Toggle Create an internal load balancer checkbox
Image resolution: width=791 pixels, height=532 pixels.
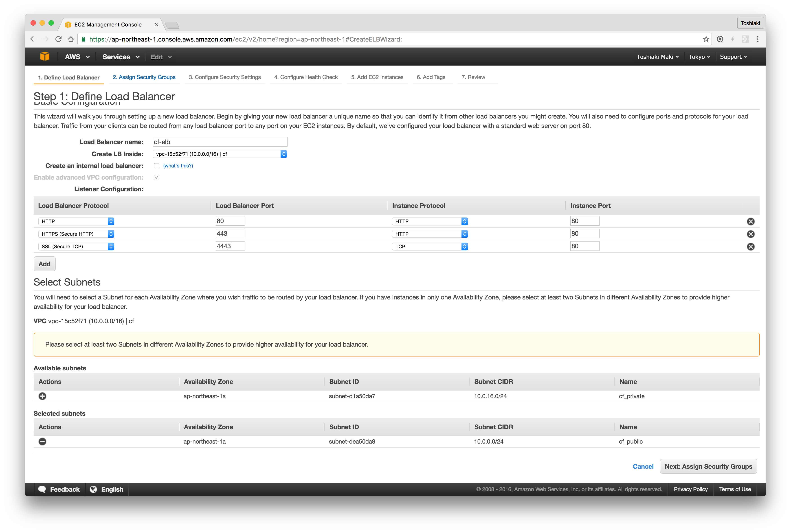tap(156, 166)
